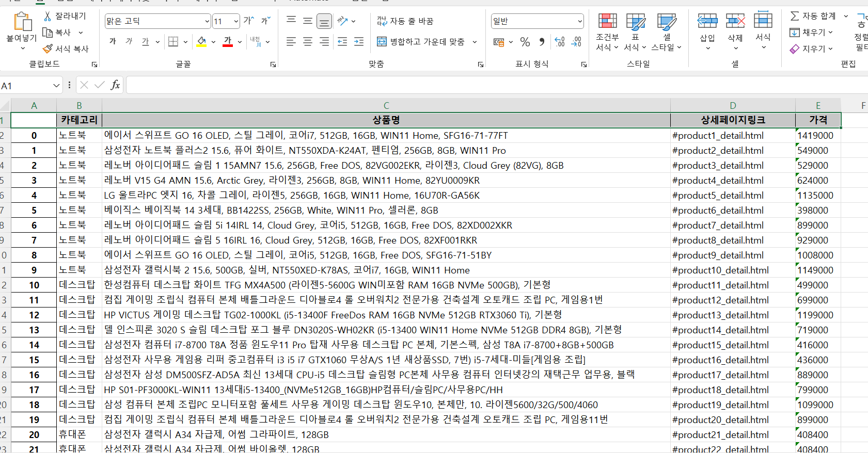Screen dimensions: 868x453
Task: Click the Name Box showing A1
Action: point(26,86)
